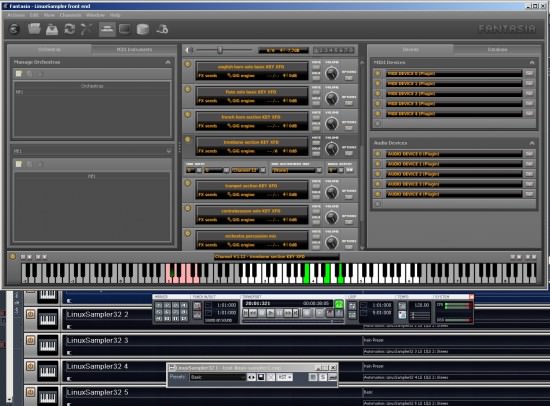
Task: Add new audio device below AUDIO DEVICE 4
Action: 378,204
